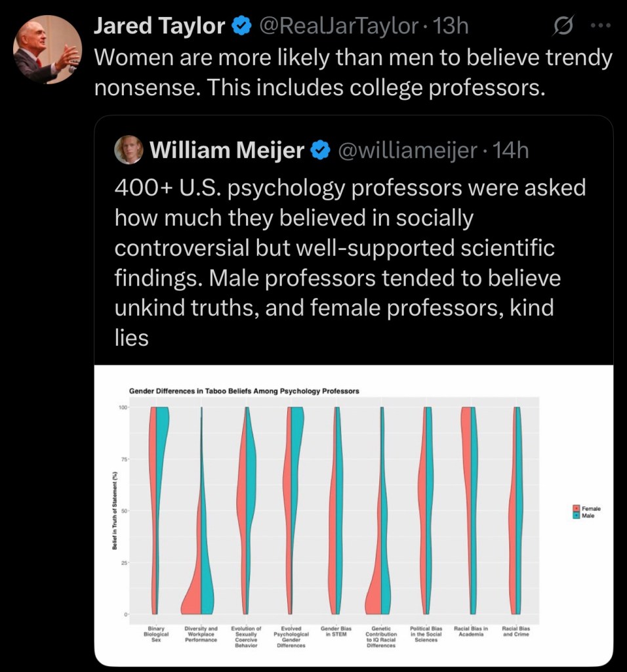The image size is (627, 672).
Task: Open the 14h quoted post timestamp
Action: point(510,151)
